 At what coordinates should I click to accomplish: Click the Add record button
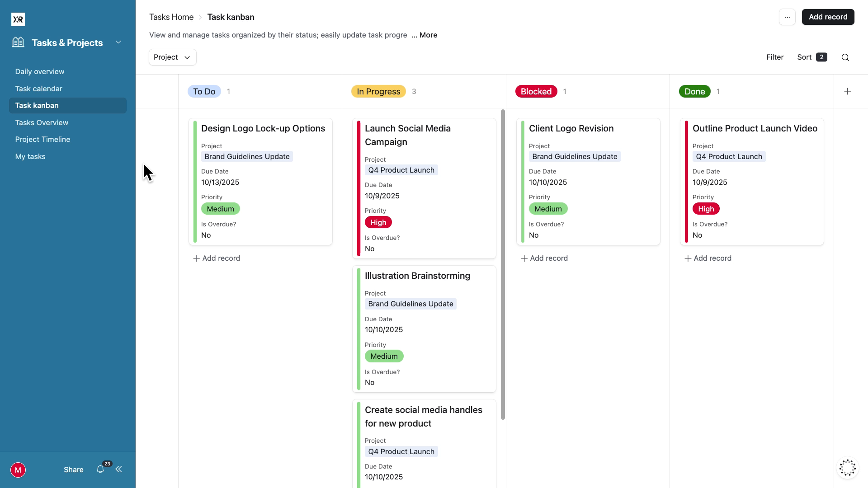point(828,17)
